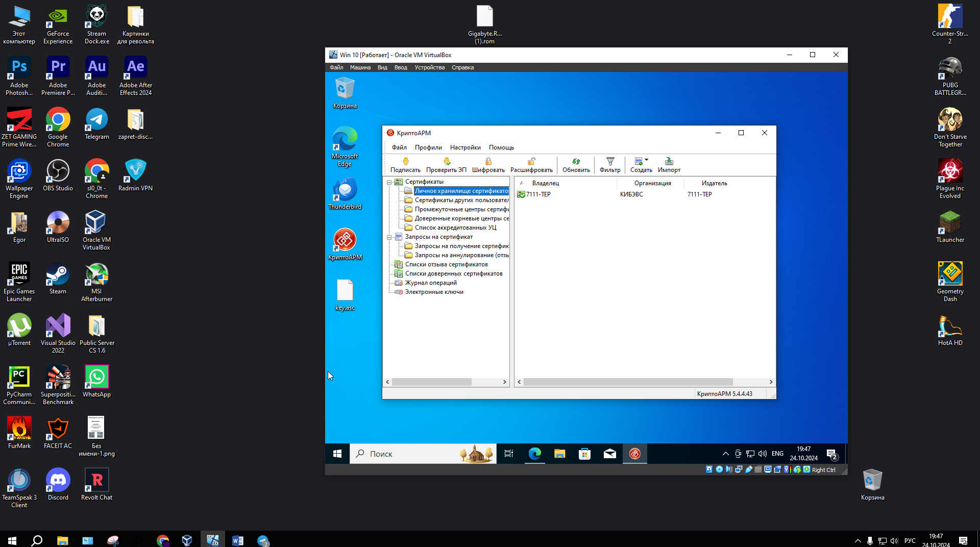Select Промежуточные центры сертификации folder
The width and height of the screenshot is (980, 547).
(x=461, y=209)
